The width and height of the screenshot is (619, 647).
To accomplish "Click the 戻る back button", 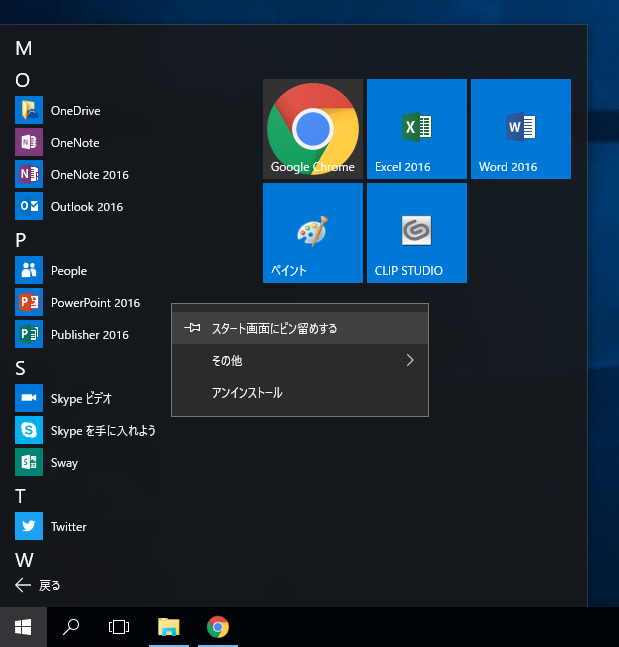I will click(x=39, y=585).
